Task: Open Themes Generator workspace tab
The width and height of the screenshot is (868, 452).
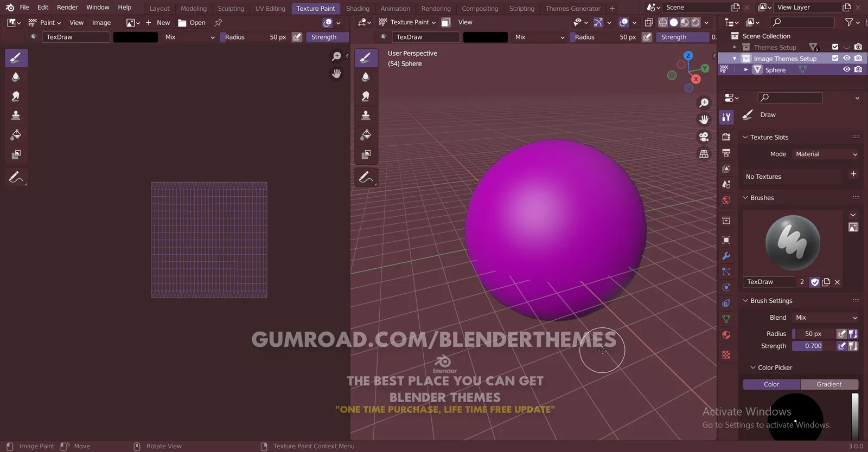Action: tap(573, 9)
